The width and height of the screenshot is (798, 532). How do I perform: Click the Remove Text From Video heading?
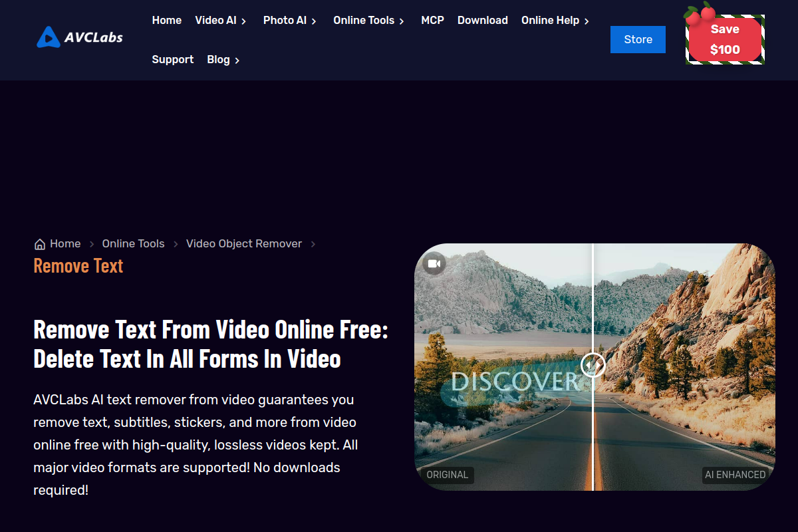click(x=211, y=344)
